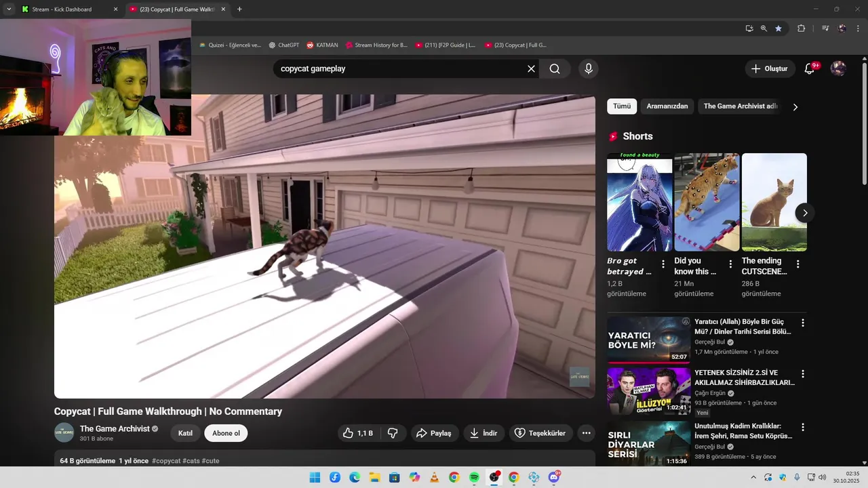The width and height of the screenshot is (868, 488).
Task: Clear the YouTube search box text
Action: (x=531, y=68)
